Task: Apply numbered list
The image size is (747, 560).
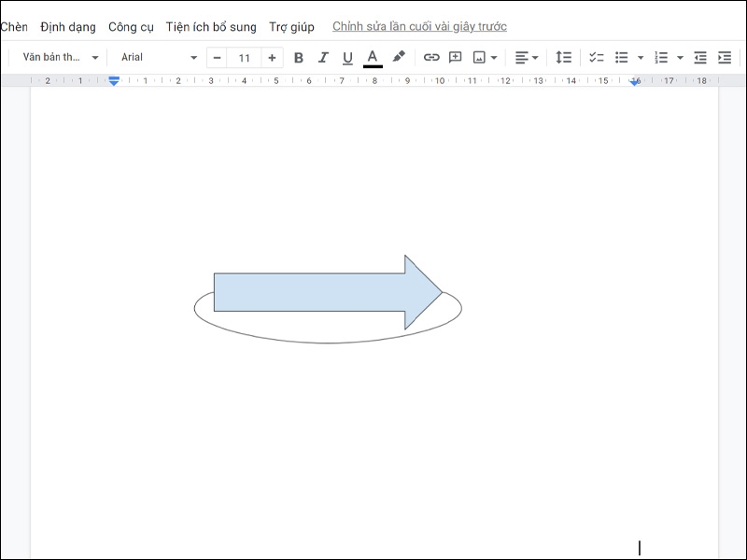Action: (661, 58)
